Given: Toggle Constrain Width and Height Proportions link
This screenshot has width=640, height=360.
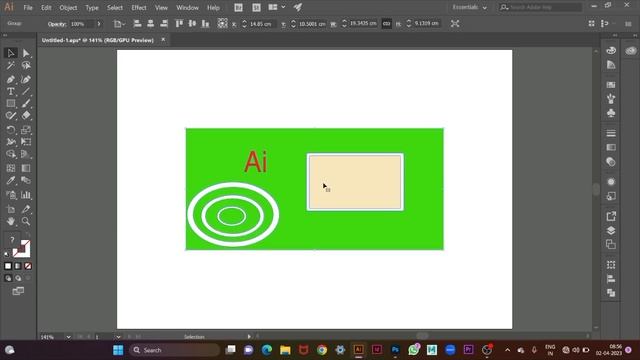Looking at the screenshot, I should click(x=386, y=24).
